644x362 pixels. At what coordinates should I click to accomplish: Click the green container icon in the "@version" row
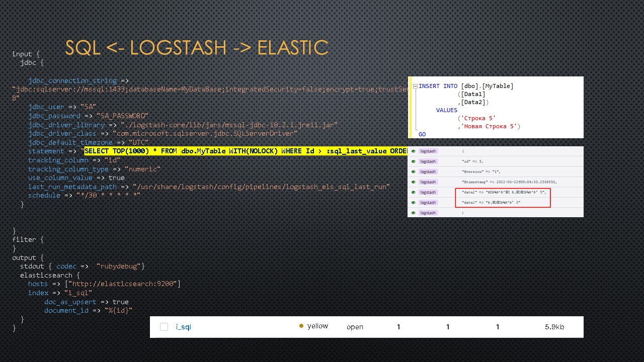[413, 172]
